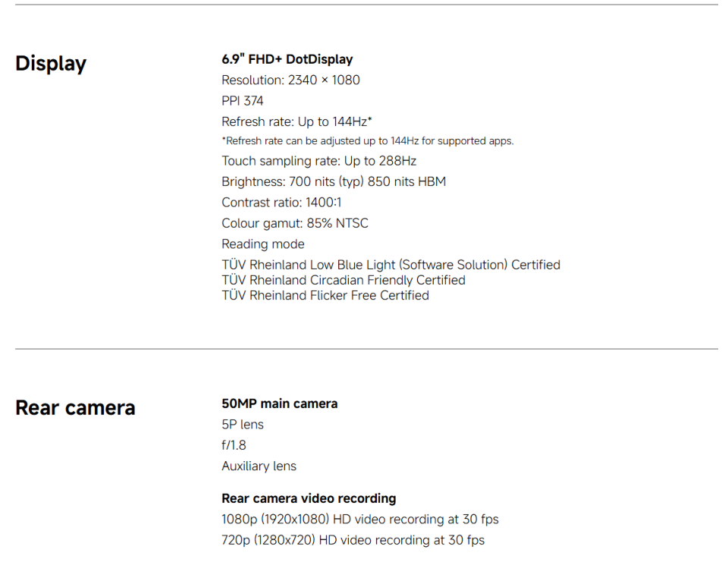
Task: Click the Rear camera section heading
Action: pos(75,408)
